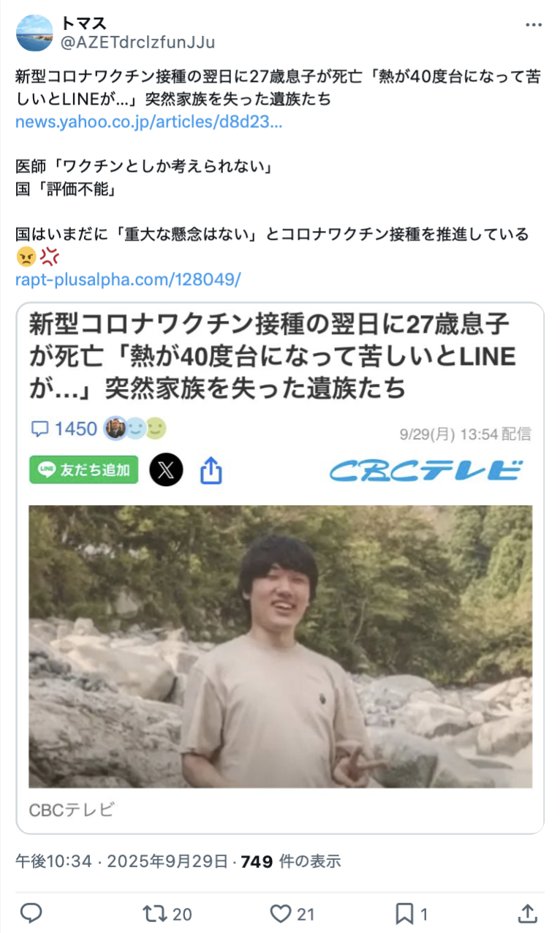Open the トマス profile avatar
The height and width of the screenshot is (933, 560).
pos(34,33)
